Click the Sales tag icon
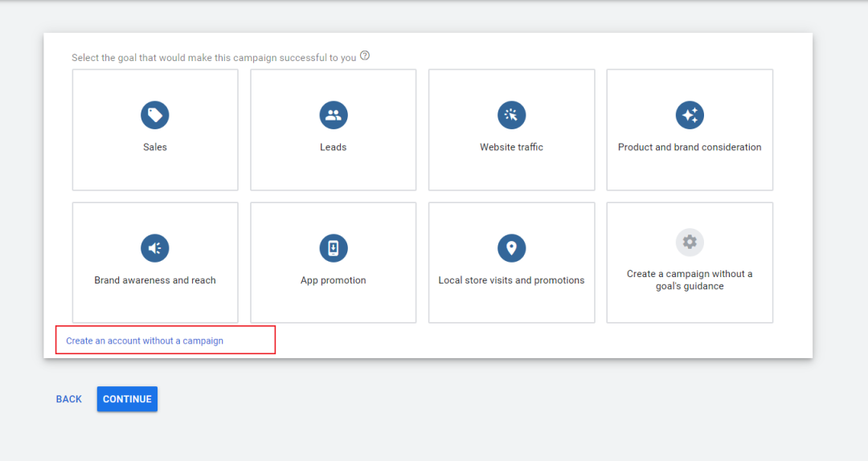This screenshot has width=868, height=461. (155, 115)
